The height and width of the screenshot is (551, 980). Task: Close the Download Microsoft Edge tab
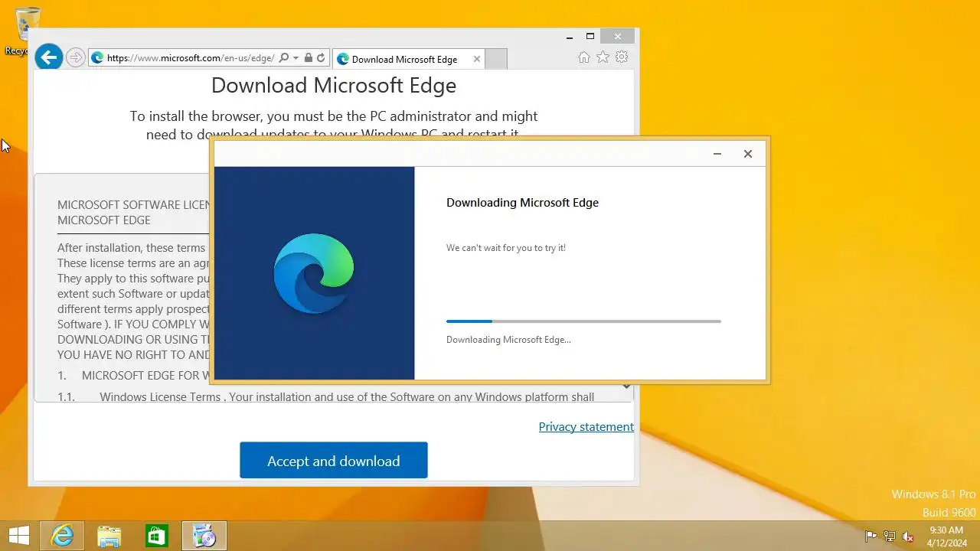(x=477, y=59)
